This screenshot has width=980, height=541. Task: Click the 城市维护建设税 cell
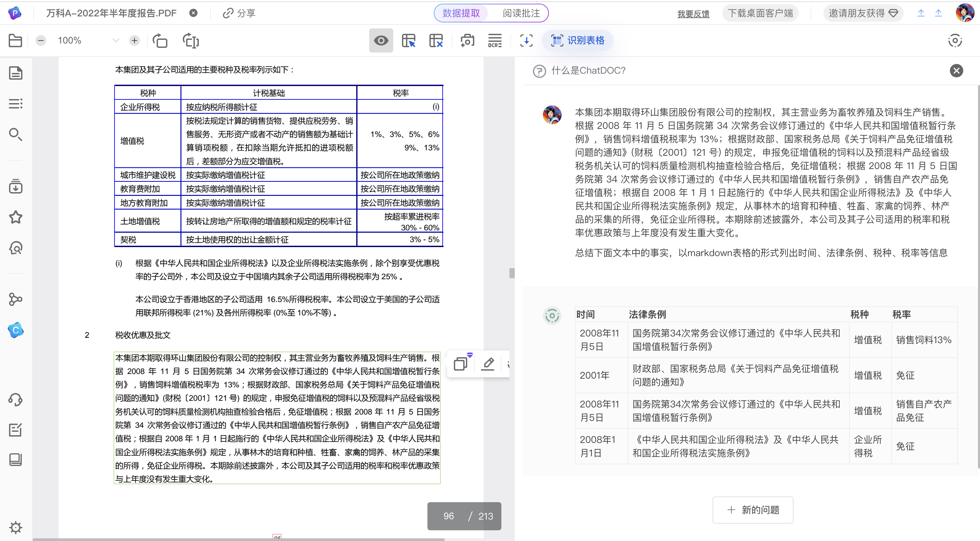click(148, 175)
